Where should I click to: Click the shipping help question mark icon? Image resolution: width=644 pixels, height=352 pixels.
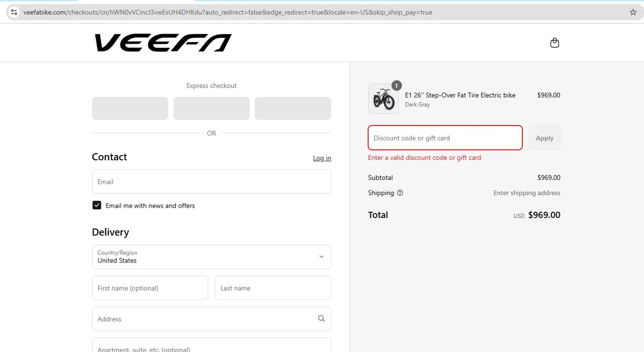pos(400,193)
